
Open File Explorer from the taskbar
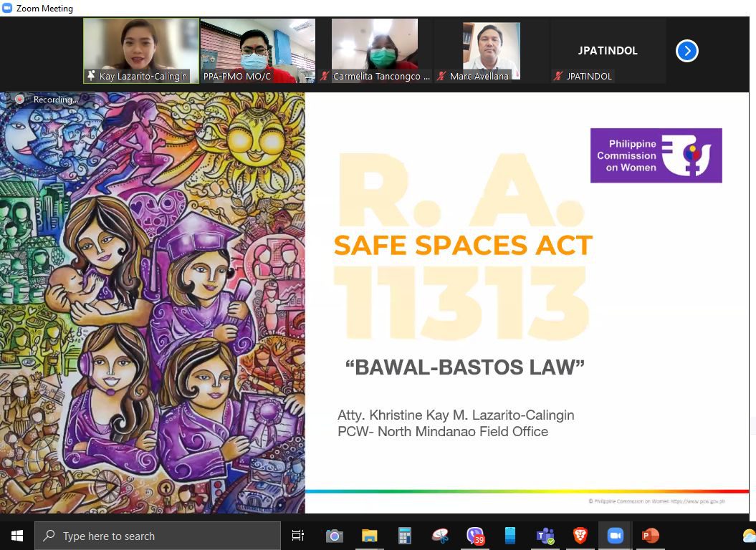point(369,536)
